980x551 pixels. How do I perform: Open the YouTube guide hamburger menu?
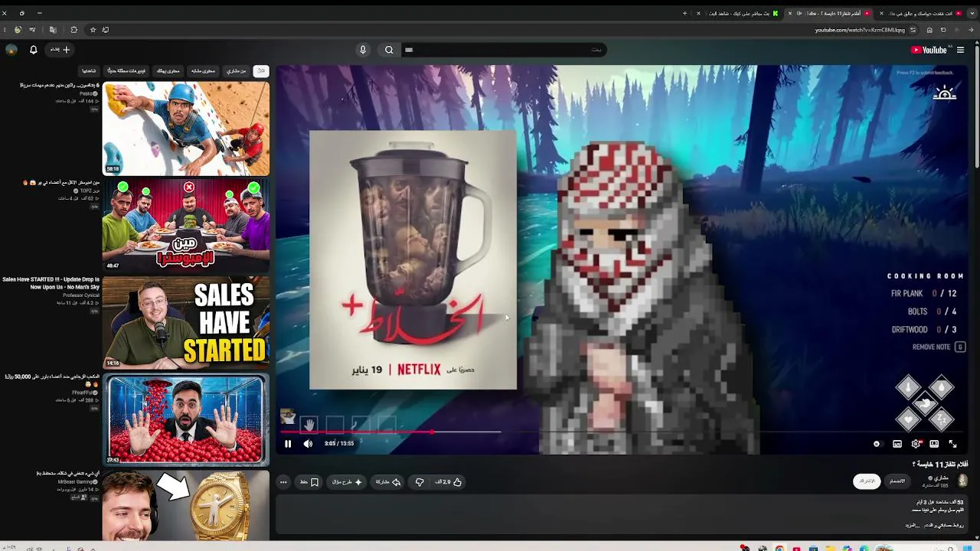(960, 51)
